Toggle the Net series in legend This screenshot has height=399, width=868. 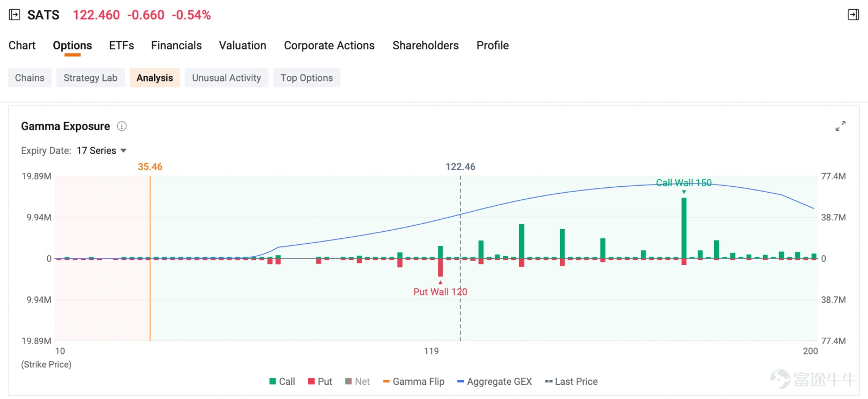pyautogui.click(x=358, y=382)
